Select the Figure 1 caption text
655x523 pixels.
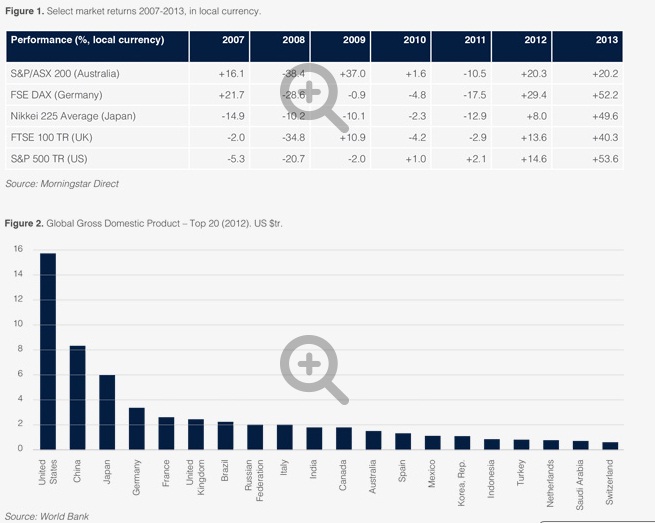coord(133,11)
